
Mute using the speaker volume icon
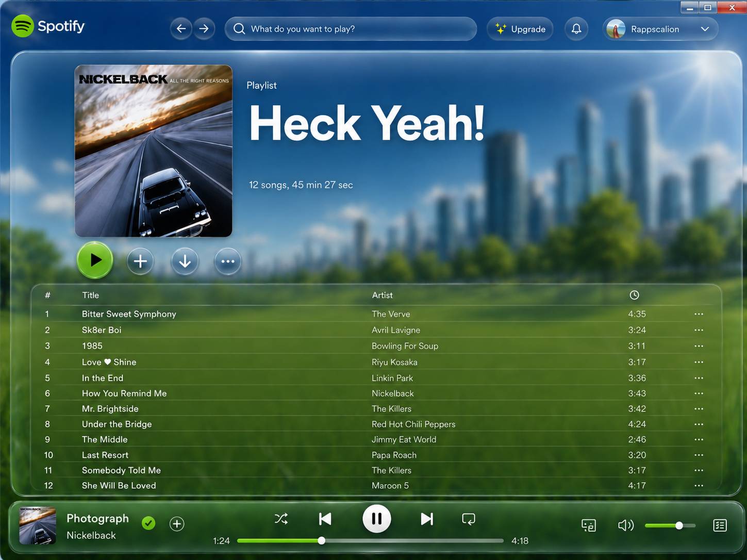[625, 525]
